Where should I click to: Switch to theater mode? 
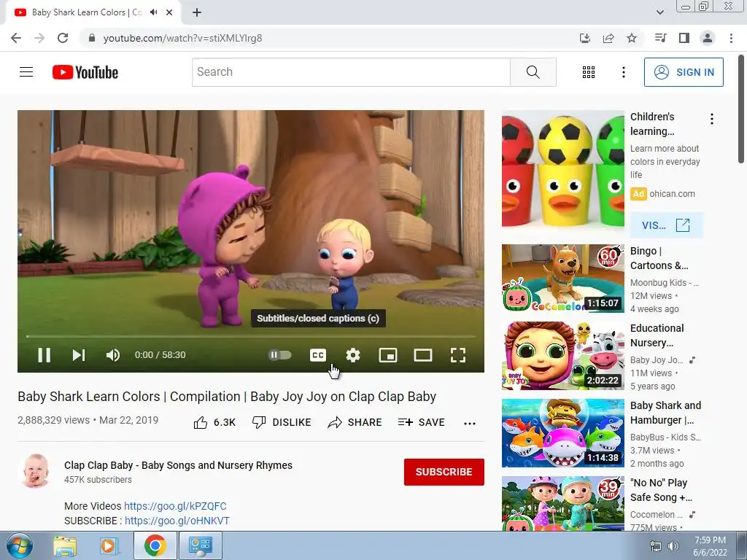[423, 355]
